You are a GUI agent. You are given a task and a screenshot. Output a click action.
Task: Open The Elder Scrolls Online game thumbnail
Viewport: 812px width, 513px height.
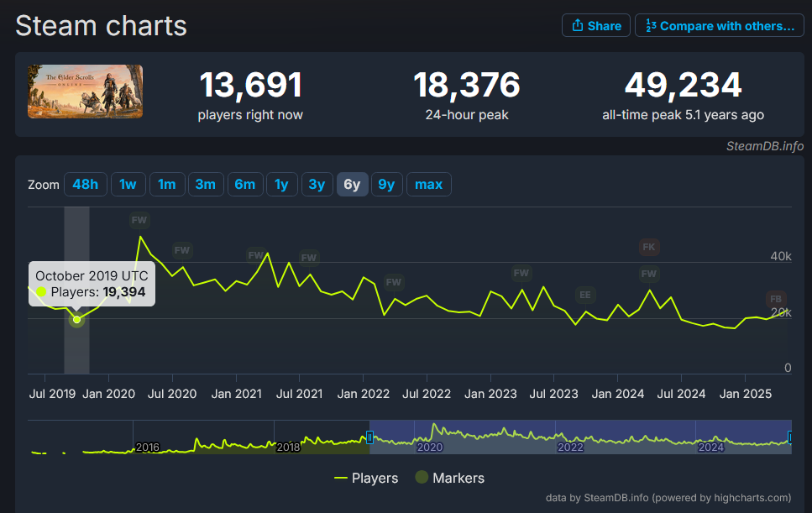tap(85, 92)
